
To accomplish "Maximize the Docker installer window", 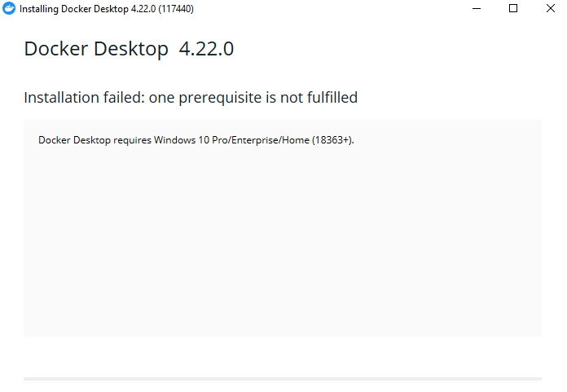I will tap(513, 8).
